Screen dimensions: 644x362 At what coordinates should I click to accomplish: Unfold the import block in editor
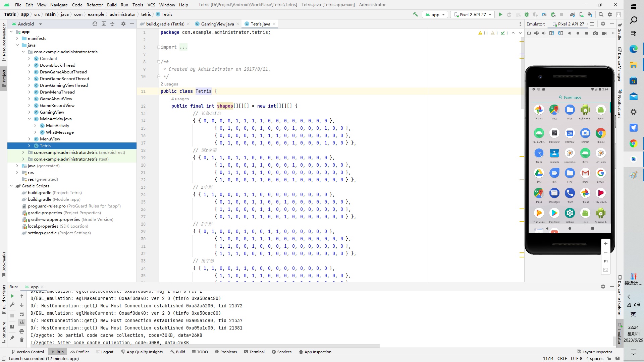click(158, 47)
